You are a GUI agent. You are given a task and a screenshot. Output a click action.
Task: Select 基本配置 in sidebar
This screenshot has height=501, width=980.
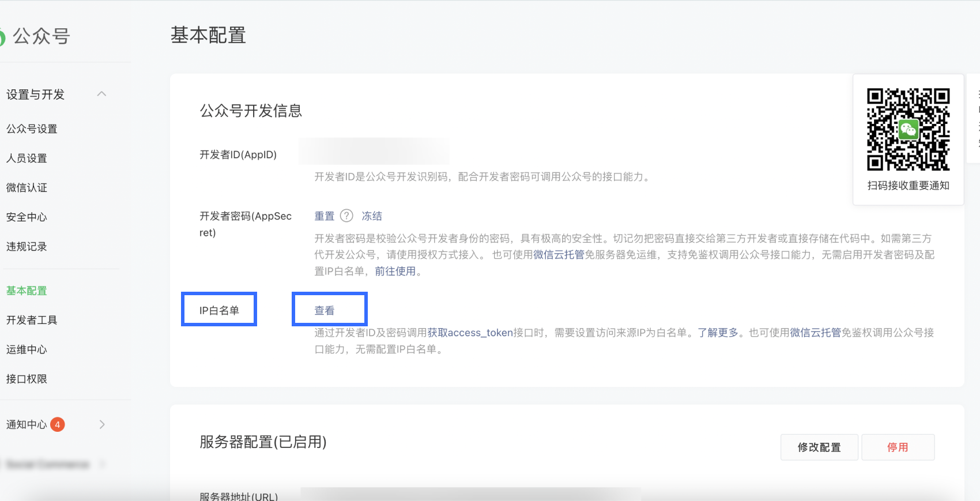[27, 291]
